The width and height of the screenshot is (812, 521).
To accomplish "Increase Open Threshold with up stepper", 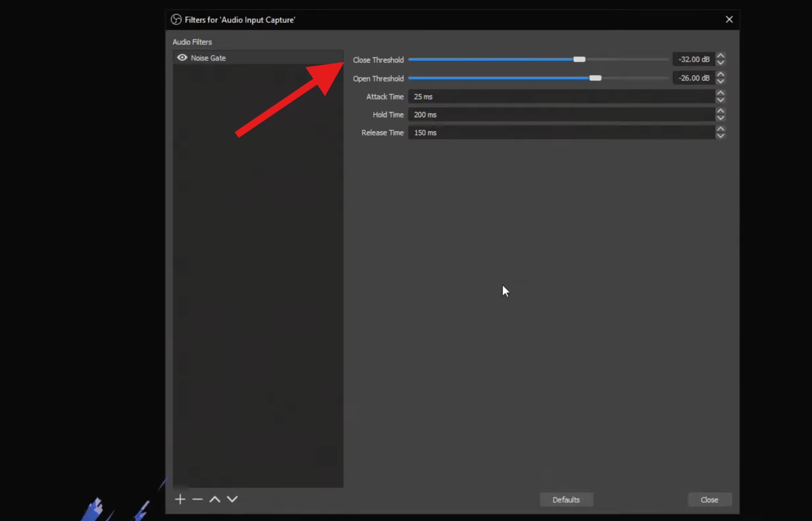I will [x=721, y=75].
